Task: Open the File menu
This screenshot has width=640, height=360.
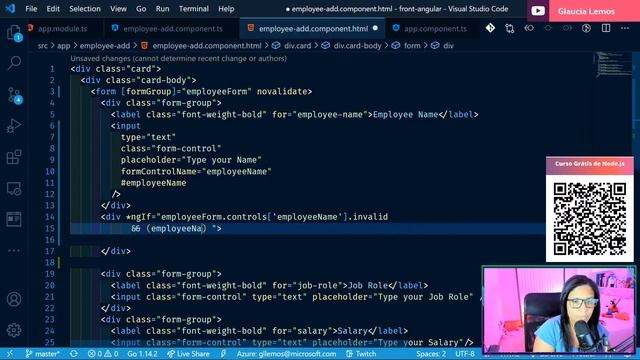Action: tap(31, 9)
